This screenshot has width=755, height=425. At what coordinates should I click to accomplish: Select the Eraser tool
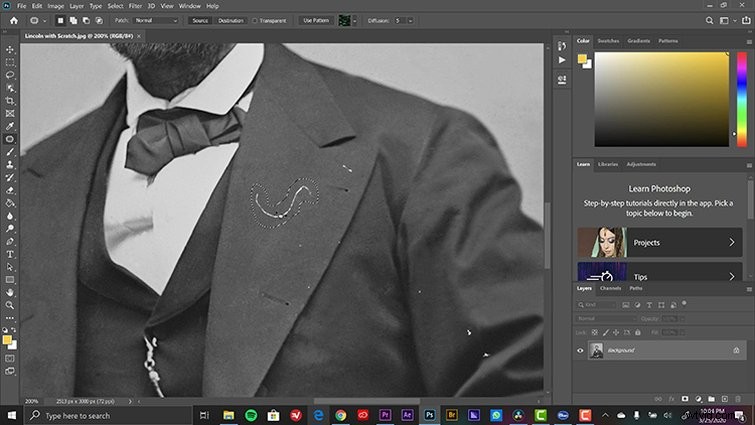point(10,190)
